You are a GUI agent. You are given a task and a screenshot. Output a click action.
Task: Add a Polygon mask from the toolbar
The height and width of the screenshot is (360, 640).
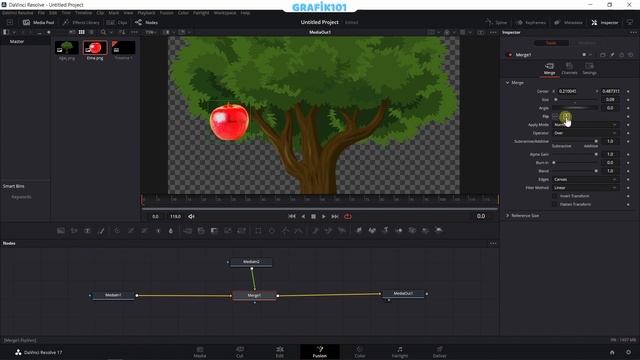(285, 231)
